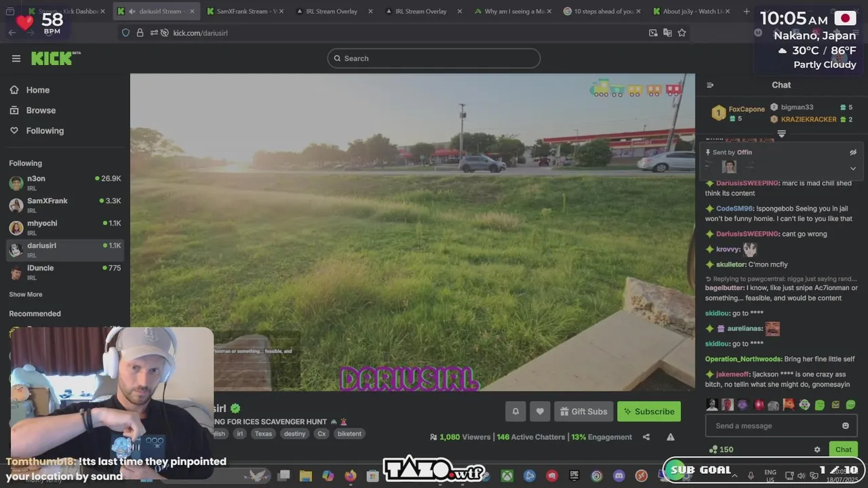Collapse the chat panel
Viewport: 868px width, 488px height.
click(x=710, y=85)
